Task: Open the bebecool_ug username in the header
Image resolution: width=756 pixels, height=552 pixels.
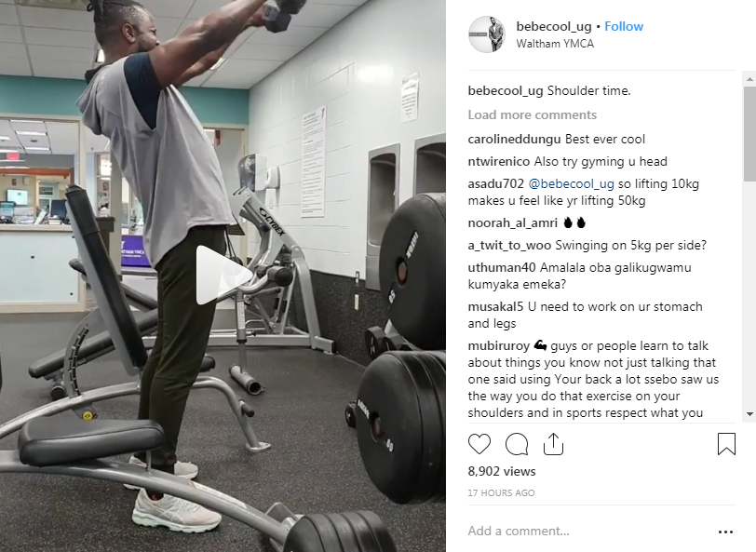Action: [553, 26]
